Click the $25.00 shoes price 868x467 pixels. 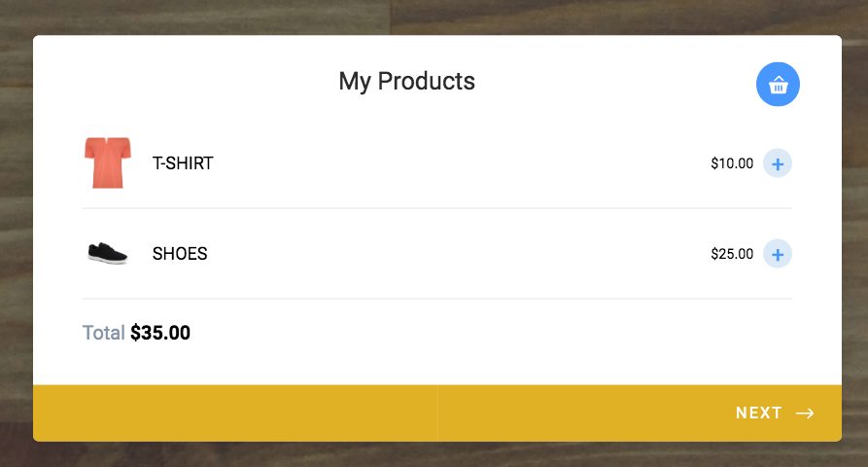click(732, 254)
